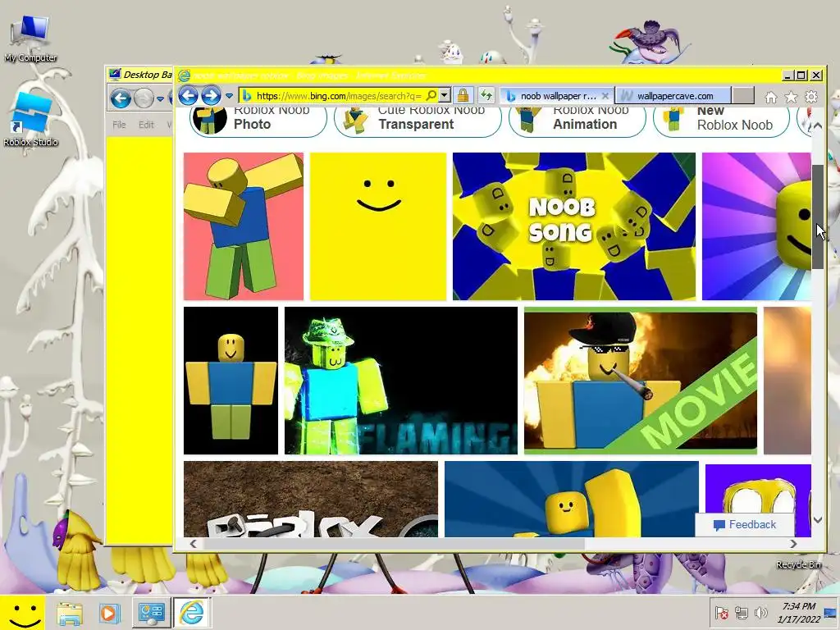Open the taskbar clock 7:34 PM
This screenshot has width=840, height=630.
[799, 612]
